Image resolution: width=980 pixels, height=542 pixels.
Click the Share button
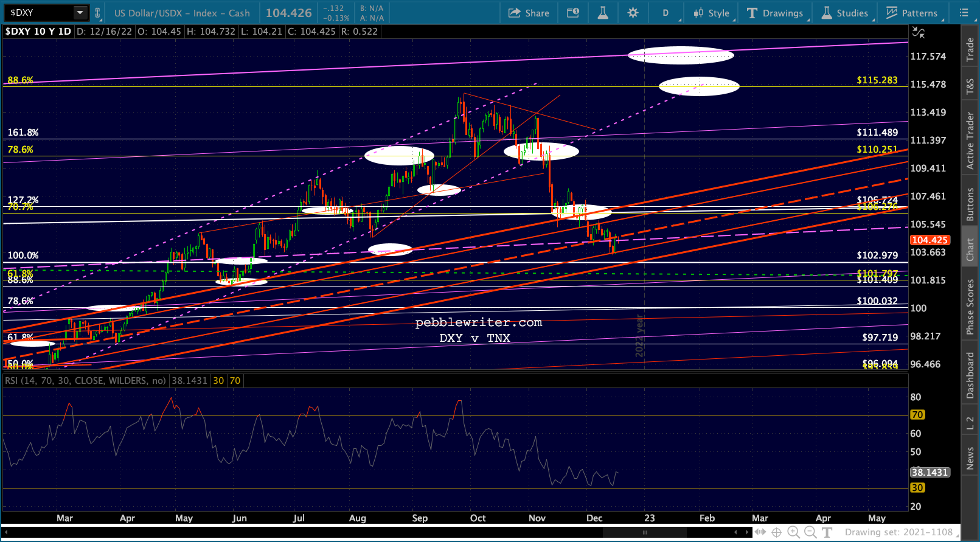[x=529, y=13]
